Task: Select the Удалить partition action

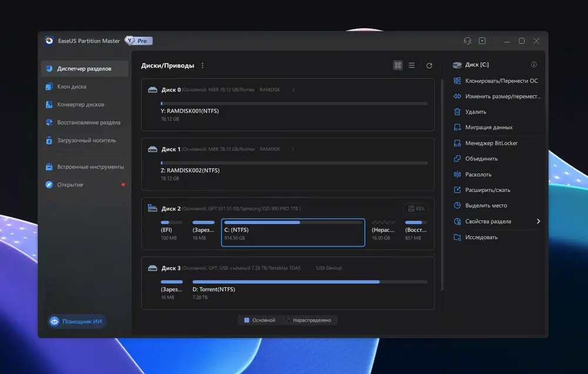Action: (476, 112)
